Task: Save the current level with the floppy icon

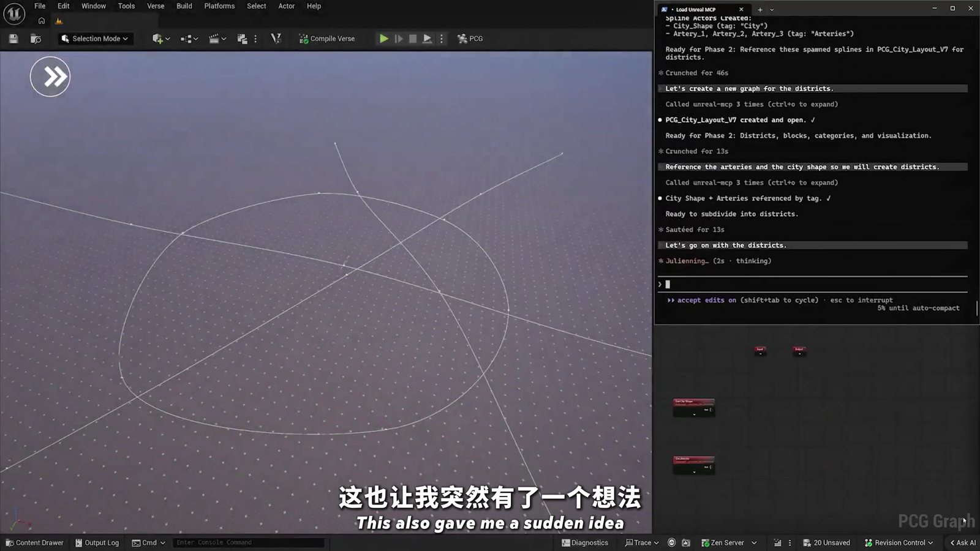Action: pos(13,39)
